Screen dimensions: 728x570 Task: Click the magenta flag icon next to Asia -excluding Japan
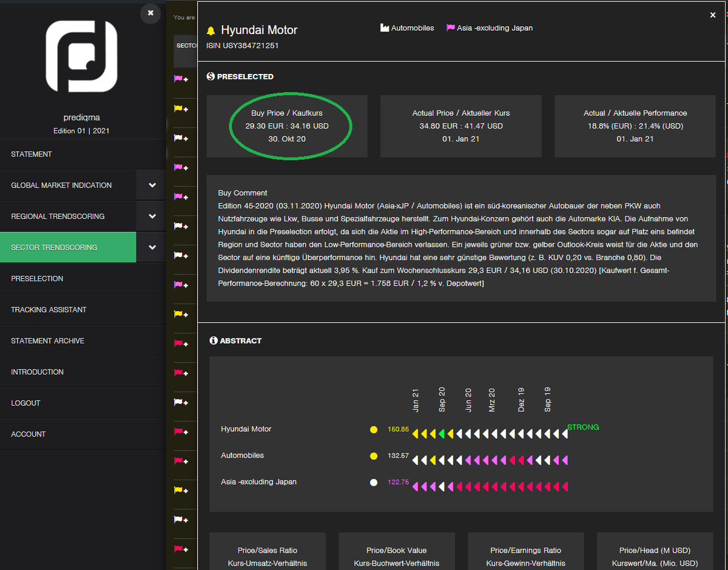[x=451, y=28]
